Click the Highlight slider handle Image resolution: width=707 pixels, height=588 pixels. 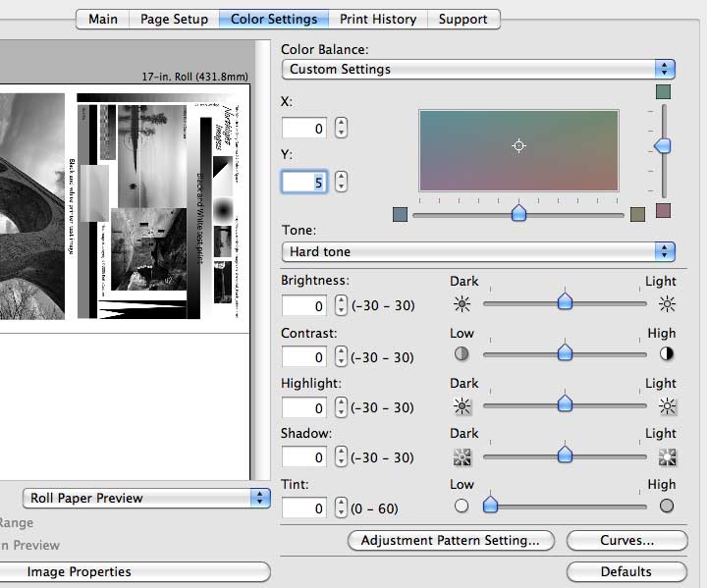pos(565,403)
